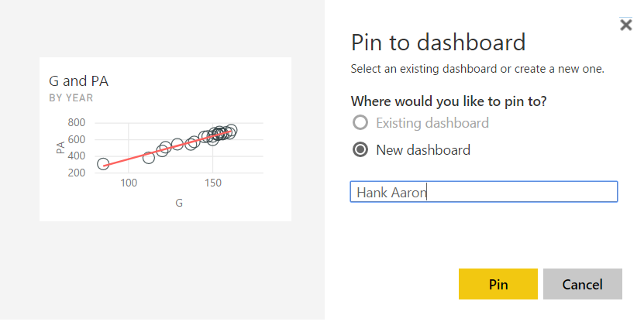Click the BY YEAR chart subtitle

click(71, 98)
